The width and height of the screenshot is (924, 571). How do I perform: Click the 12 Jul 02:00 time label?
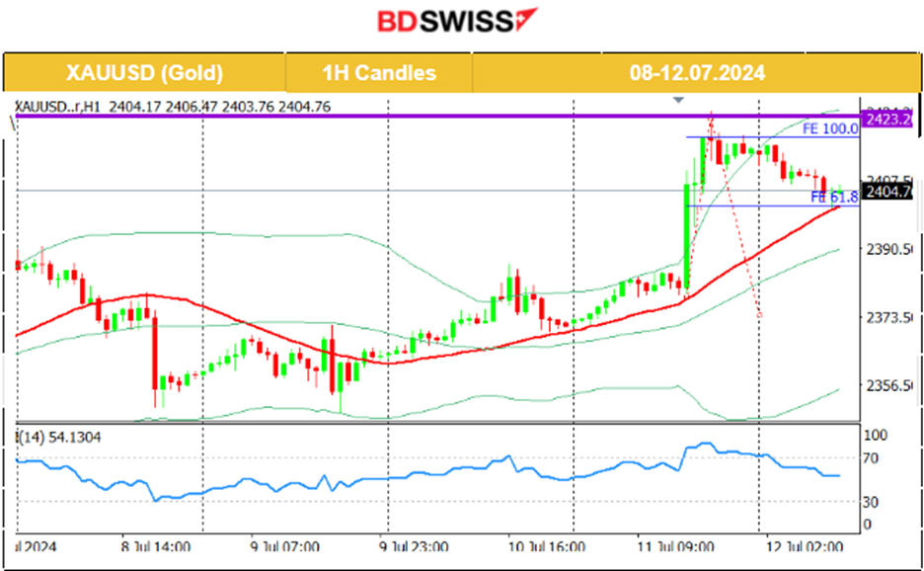(x=805, y=547)
